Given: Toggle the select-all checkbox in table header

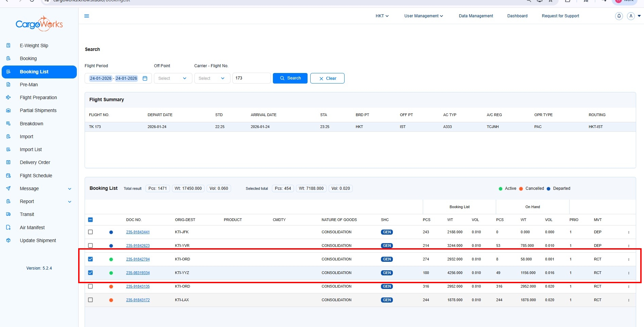Looking at the screenshot, I should pos(90,220).
